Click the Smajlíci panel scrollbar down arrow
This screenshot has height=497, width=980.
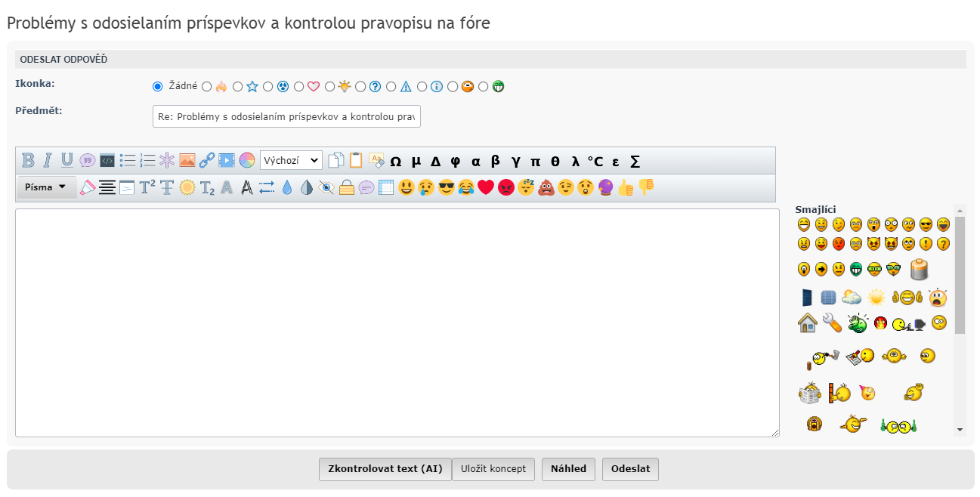point(960,430)
